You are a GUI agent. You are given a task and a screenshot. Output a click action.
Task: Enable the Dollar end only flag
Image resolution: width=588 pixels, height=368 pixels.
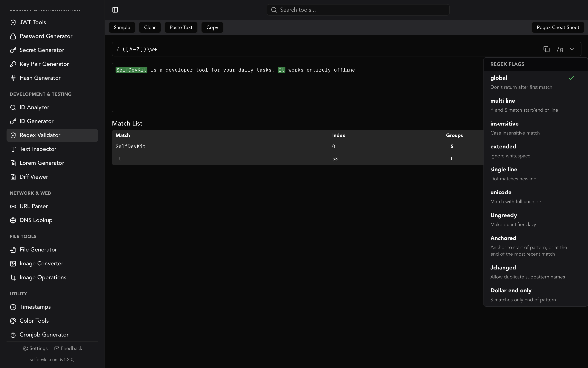[x=536, y=295]
